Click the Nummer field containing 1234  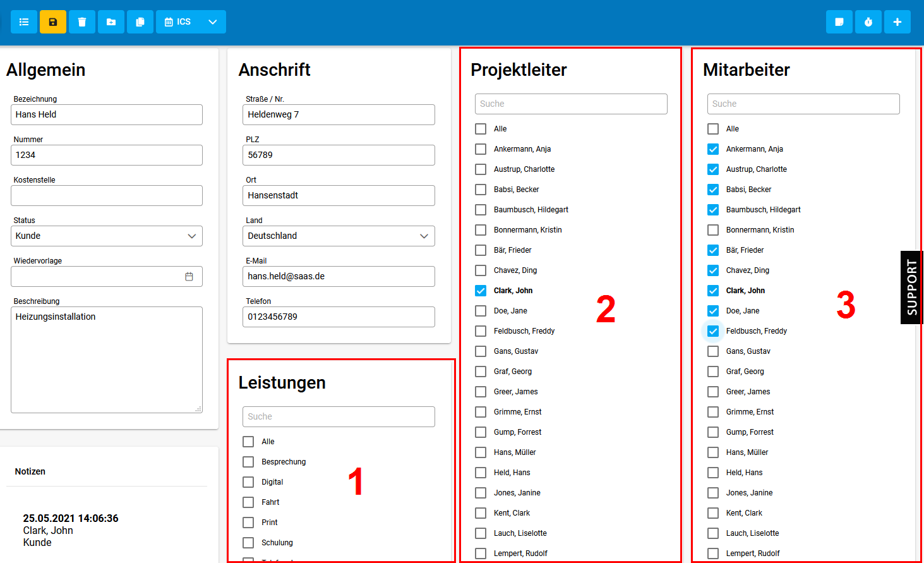(x=107, y=155)
